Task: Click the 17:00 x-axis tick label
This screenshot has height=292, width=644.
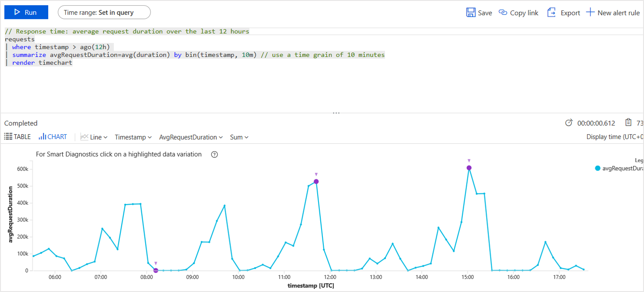Action: [x=559, y=277]
